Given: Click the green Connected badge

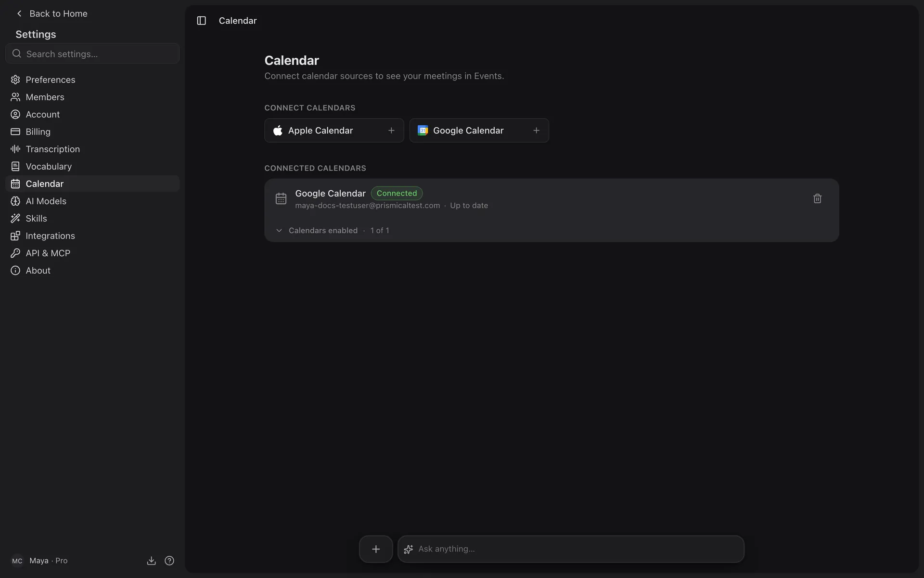Looking at the screenshot, I should click(397, 193).
